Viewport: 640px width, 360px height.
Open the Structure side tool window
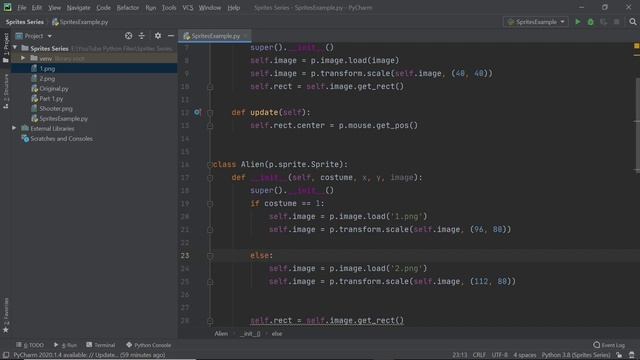click(x=6, y=91)
